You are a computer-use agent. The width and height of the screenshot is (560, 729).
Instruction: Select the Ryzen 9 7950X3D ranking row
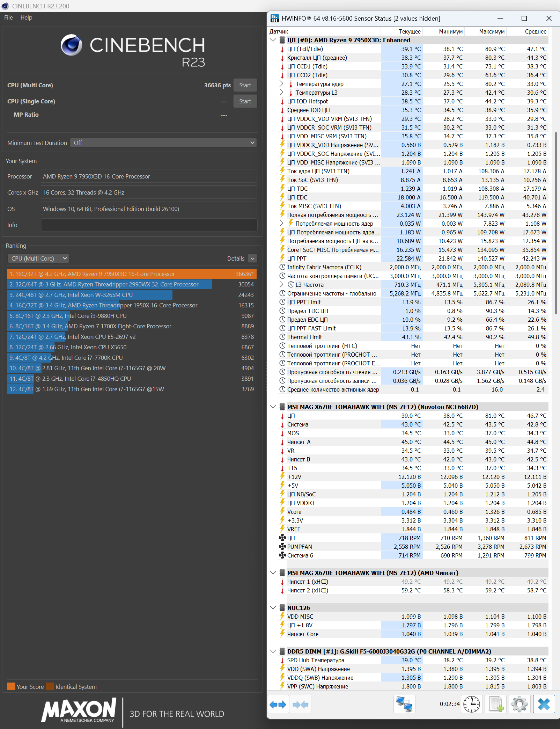pos(132,274)
